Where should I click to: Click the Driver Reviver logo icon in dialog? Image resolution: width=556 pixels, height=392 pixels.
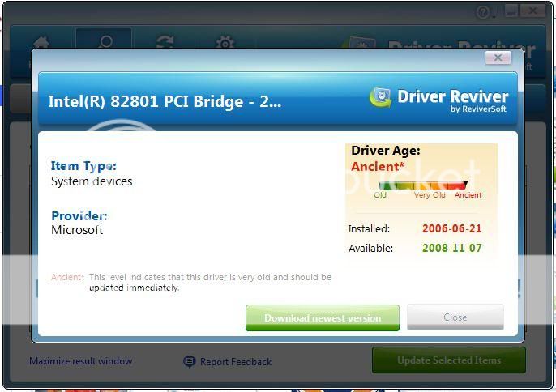tap(380, 97)
